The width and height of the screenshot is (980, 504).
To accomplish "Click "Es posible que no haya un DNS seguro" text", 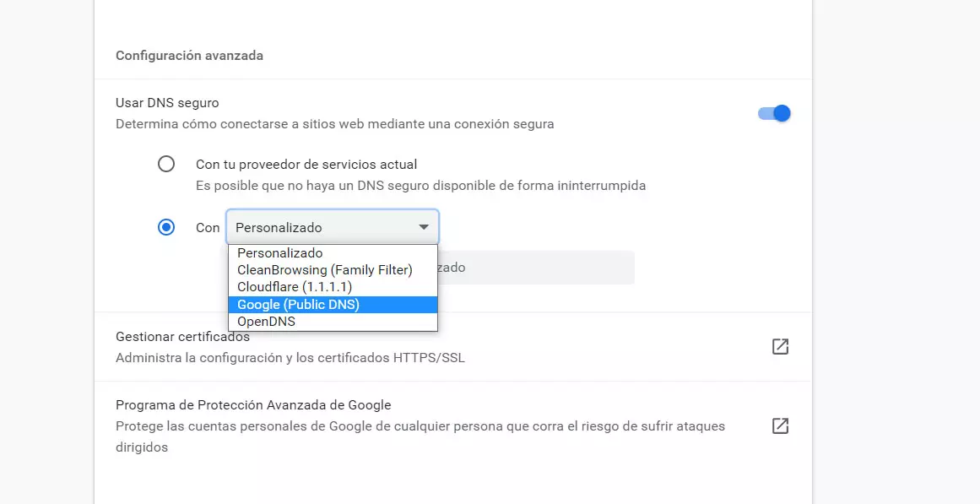I will pos(420,186).
